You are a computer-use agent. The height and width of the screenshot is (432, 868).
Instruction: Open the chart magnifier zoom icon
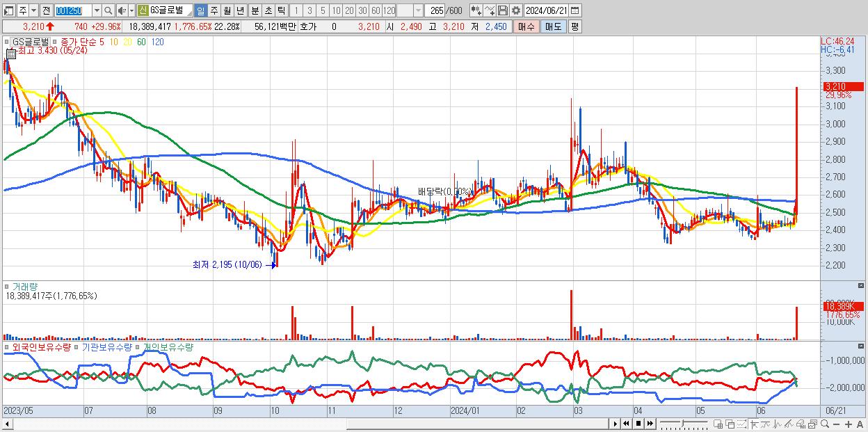tap(825, 424)
